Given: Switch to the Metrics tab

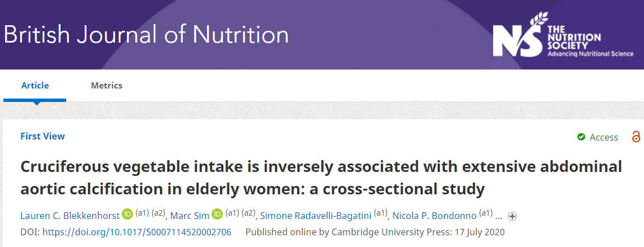Looking at the screenshot, I should point(107,85).
